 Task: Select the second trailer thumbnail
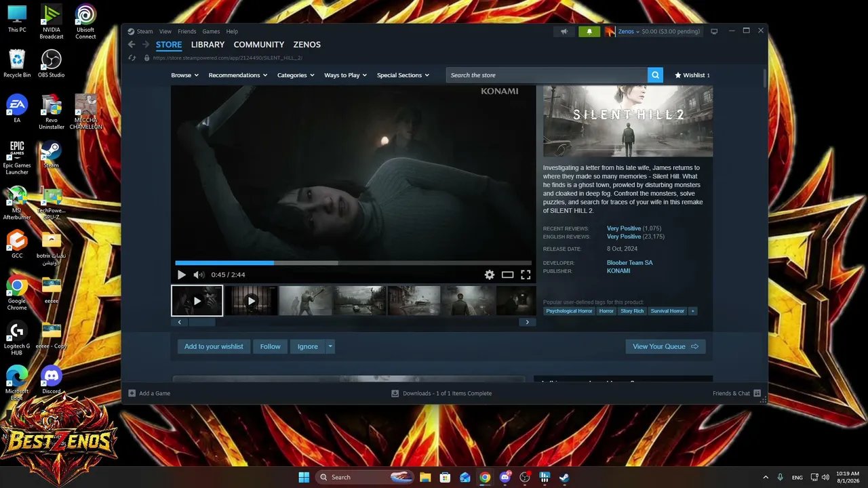pyautogui.click(x=251, y=301)
